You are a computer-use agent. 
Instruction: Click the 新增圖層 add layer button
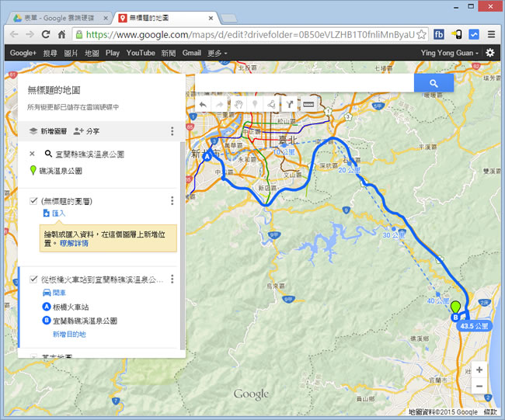[x=48, y=132]
